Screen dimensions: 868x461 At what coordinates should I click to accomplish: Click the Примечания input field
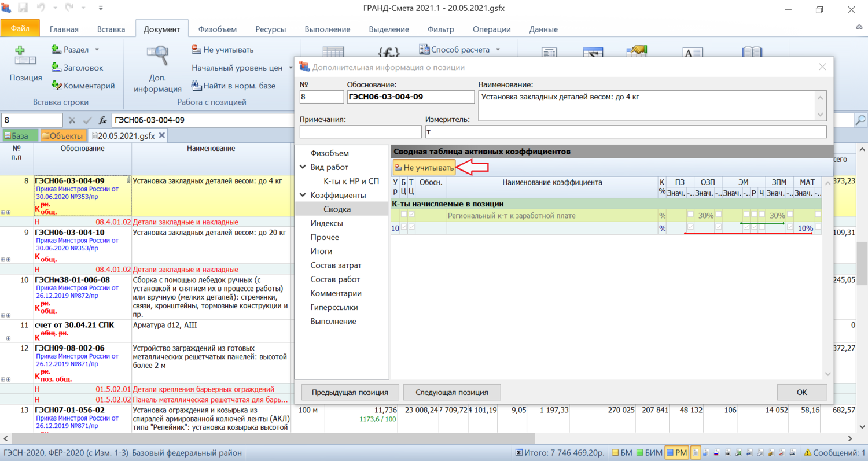coord(361,132)
